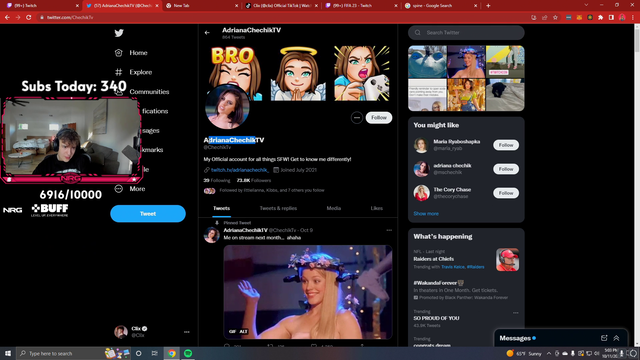Screen dimensions: 640x360
Task: Click the Twitter bird logo
Action: (119, 33)
